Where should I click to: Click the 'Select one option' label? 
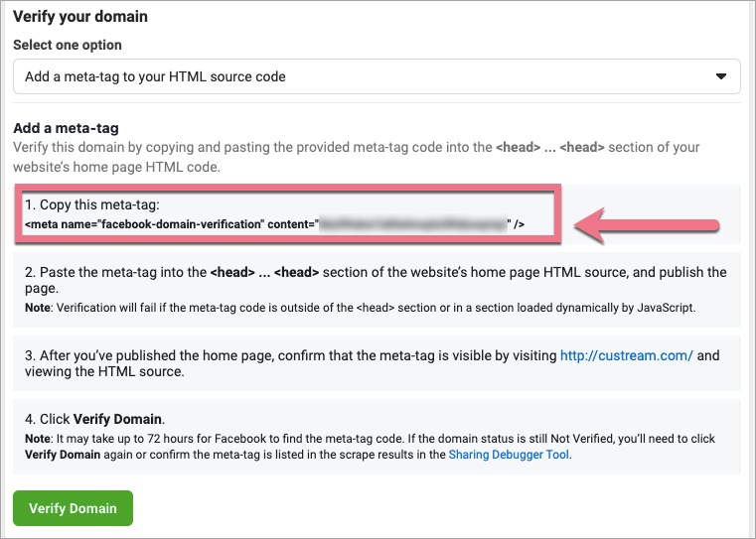tap(67, 46)
